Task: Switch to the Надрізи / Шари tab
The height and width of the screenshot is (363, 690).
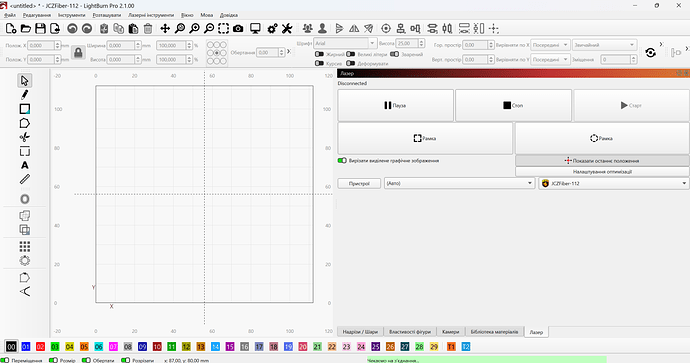Action: tap(360, 332)
